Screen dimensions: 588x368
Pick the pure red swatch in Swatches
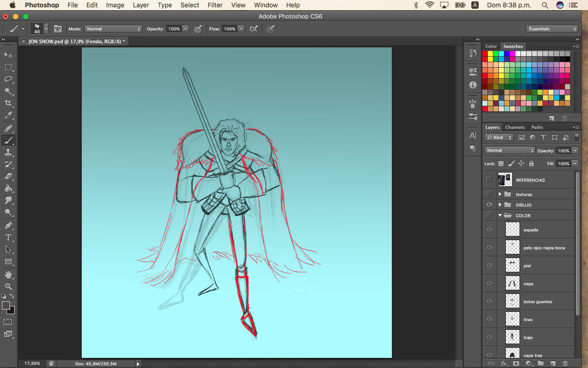click(x=485, y=54)
